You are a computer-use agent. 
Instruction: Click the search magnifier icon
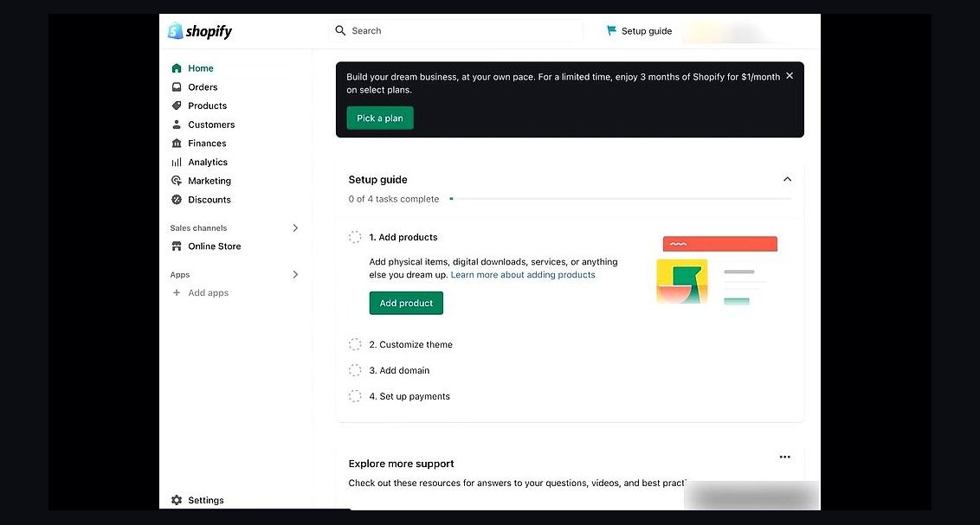(340, 30)
